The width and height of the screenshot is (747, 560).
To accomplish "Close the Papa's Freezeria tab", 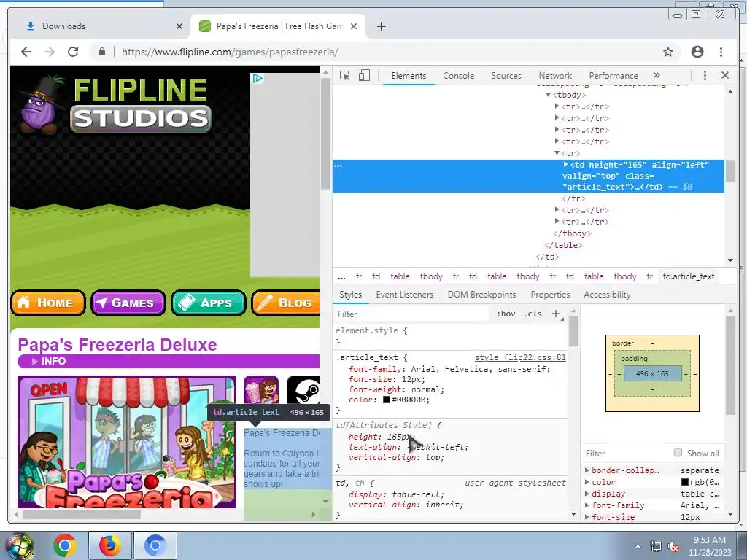I will click(354, 26).
